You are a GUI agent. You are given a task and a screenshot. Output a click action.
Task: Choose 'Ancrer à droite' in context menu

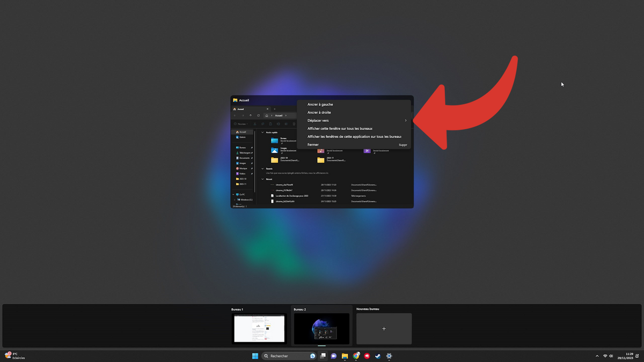(x=354, y=113)
